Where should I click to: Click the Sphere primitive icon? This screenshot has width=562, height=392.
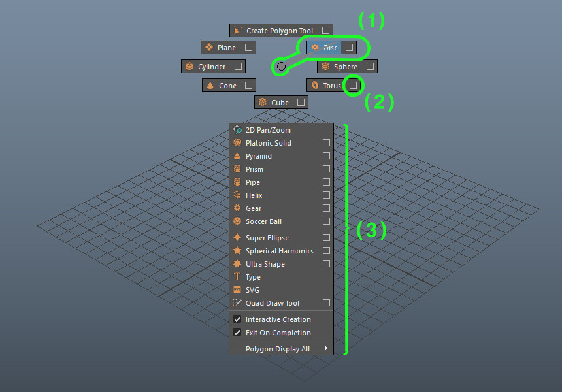coord(325,66)
